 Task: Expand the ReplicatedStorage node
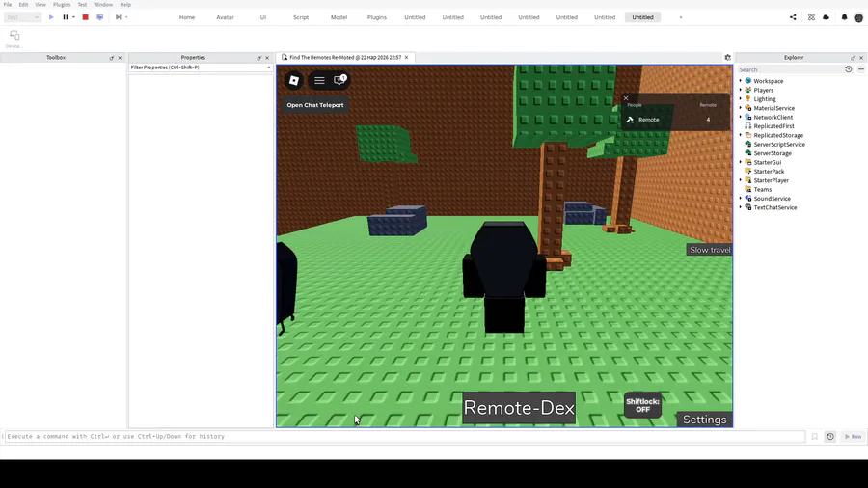741,135
